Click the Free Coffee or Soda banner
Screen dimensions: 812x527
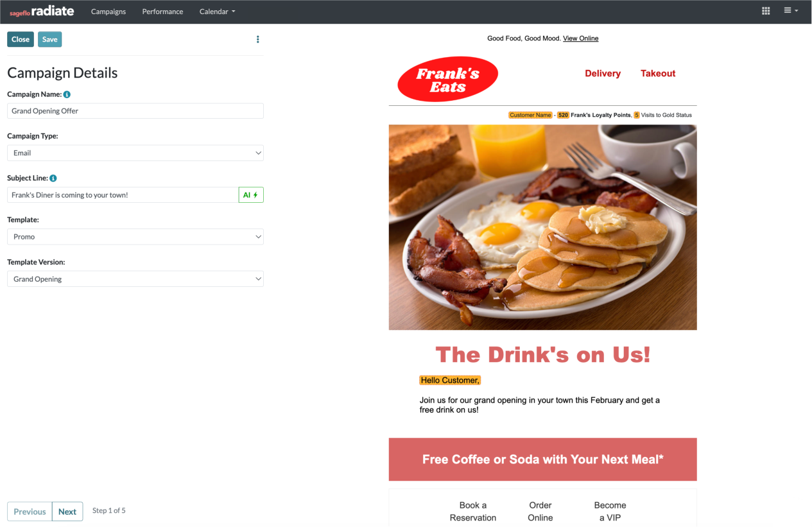[542, 460]
